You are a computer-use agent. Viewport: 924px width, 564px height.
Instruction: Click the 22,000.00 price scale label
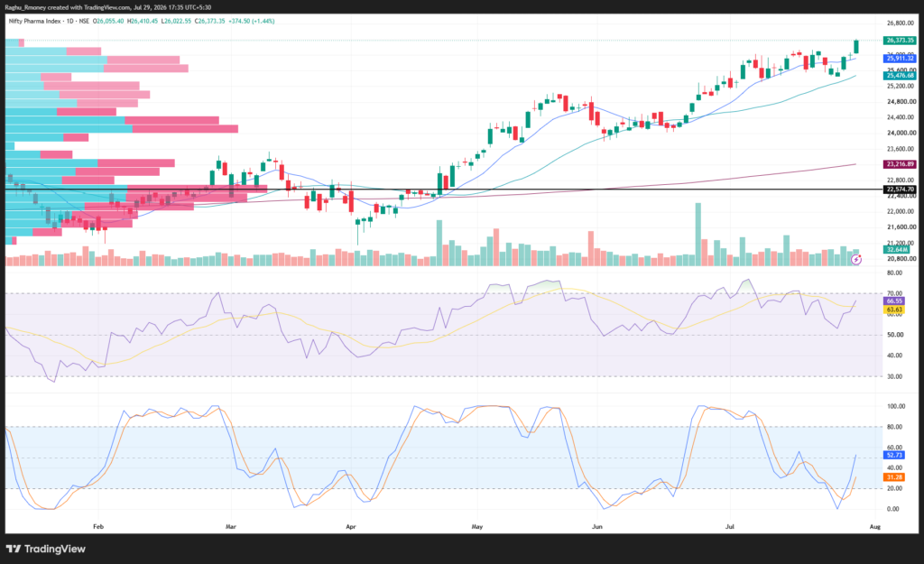coord(901,211)
